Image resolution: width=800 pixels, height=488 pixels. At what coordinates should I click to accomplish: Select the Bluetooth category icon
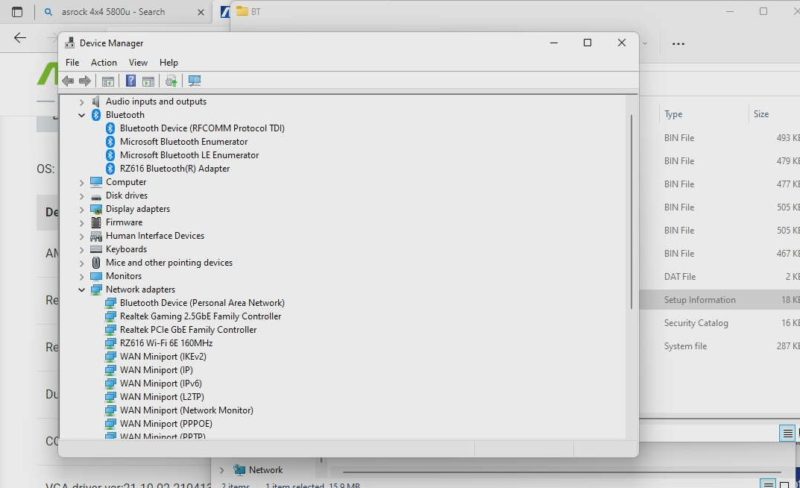96,115
